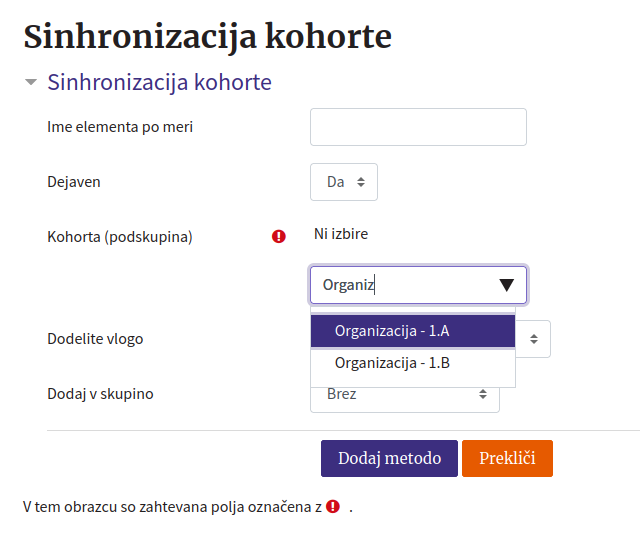Toggle the cohort list black down arrow
Viewport: 640px width, 545px height.
[x=507, y=285]
